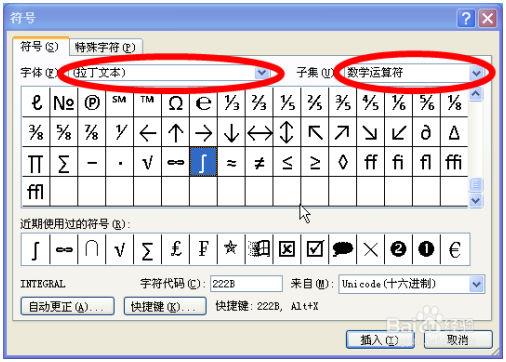This screenshot has height=362, width=506.
Task: Pick recently used integral symbol
Action: (36, 249)
